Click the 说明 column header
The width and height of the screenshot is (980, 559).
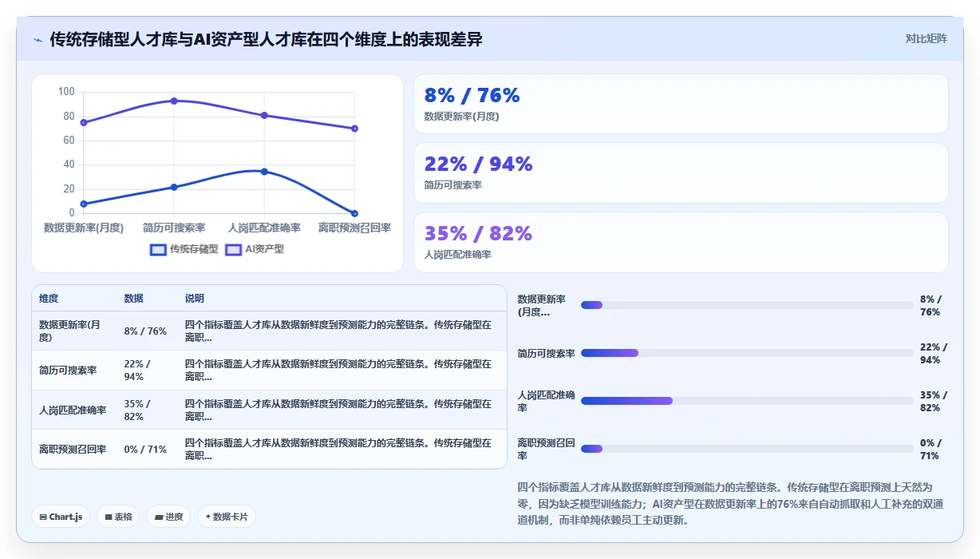(195, 299)
